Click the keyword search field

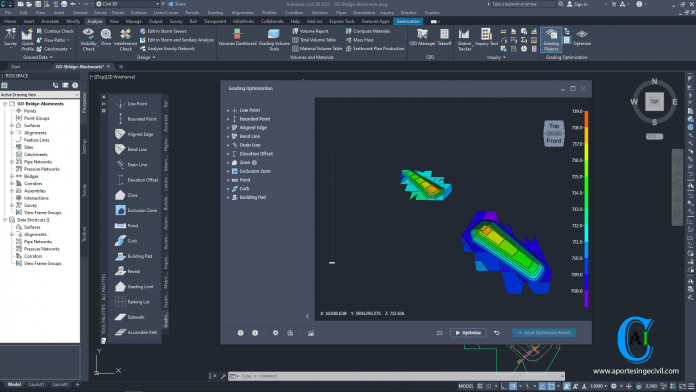point(523,4)
